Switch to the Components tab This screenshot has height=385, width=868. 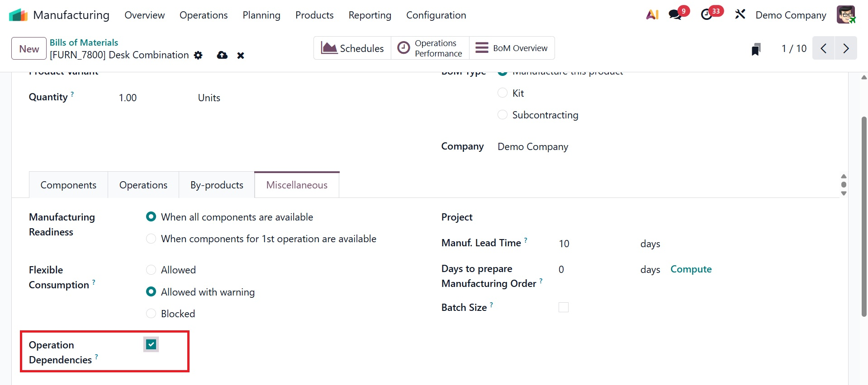pyautogui.click(x=68, y=185)
